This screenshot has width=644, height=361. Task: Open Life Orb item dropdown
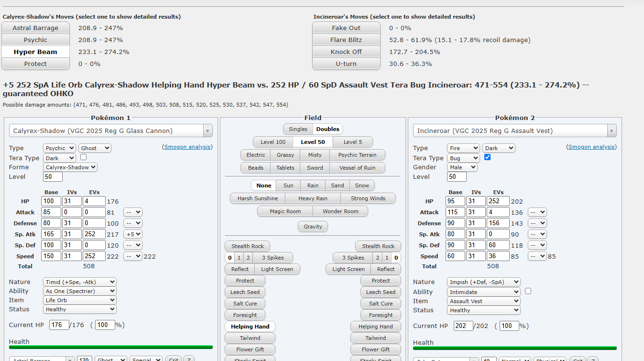[79, 300]
